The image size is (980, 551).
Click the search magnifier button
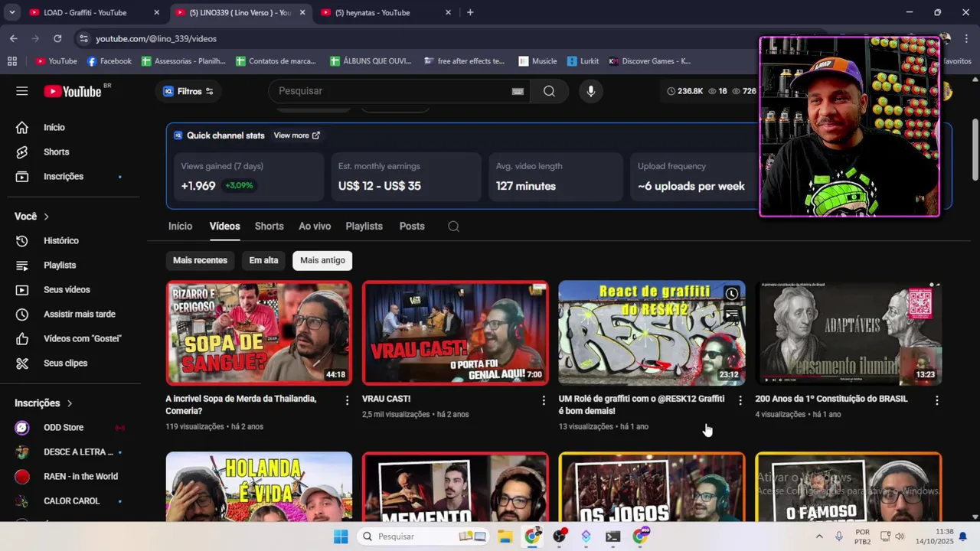(x=549, y=91)
